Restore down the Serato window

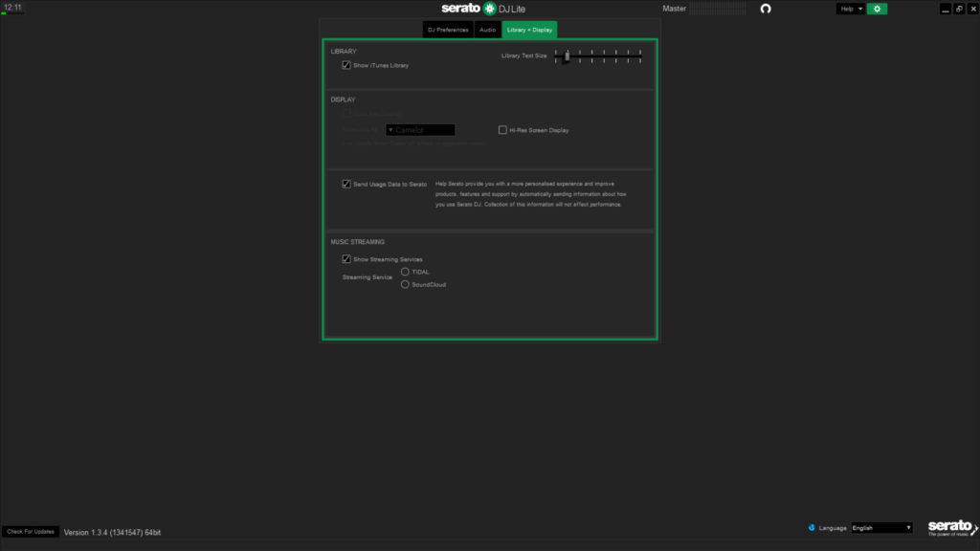[x=959, y=9]
